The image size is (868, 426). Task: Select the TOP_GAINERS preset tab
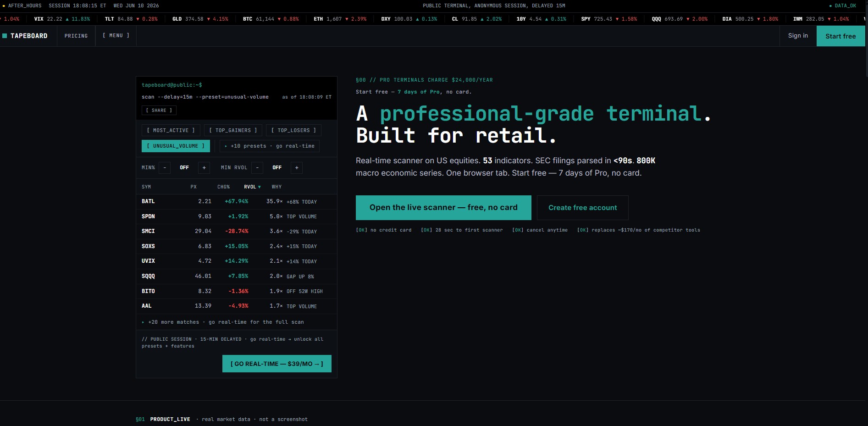click(233, 131)
